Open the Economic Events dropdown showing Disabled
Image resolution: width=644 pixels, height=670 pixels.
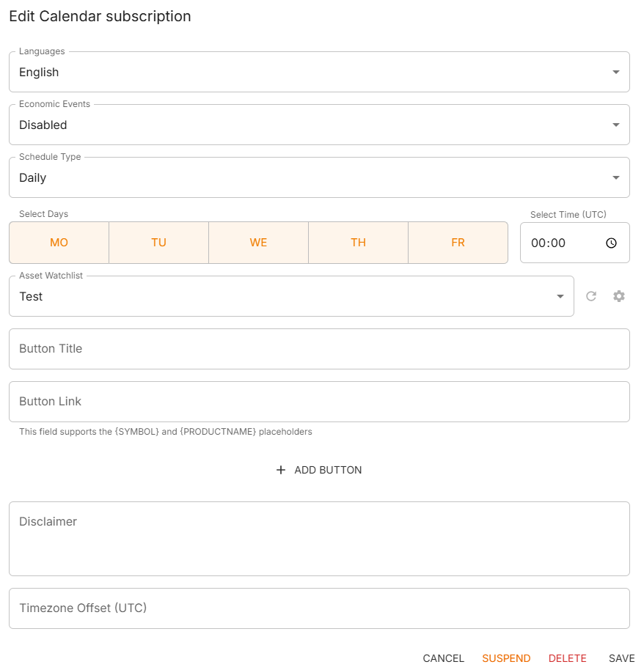pos(293,125)
